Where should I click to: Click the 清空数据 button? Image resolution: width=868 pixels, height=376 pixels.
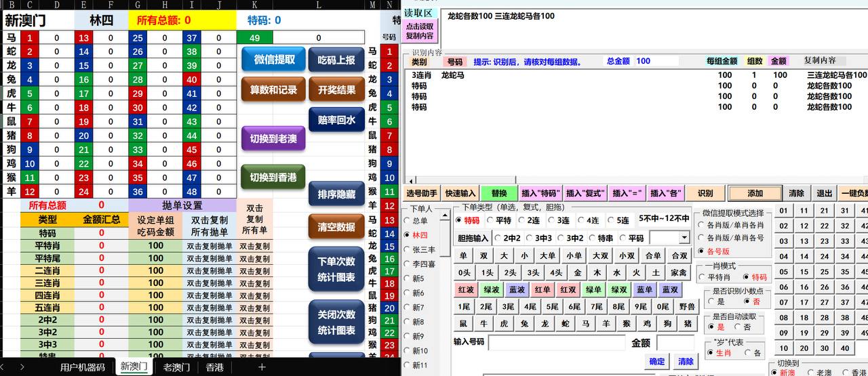pyautogui.click(x=336, y=227)
